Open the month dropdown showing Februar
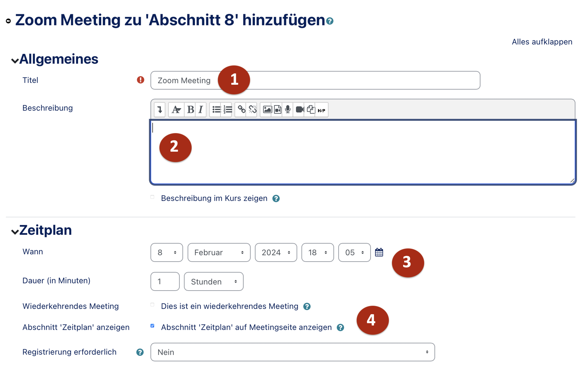The height and width of the screenshot is (370, 588). (x=219, y=252)
